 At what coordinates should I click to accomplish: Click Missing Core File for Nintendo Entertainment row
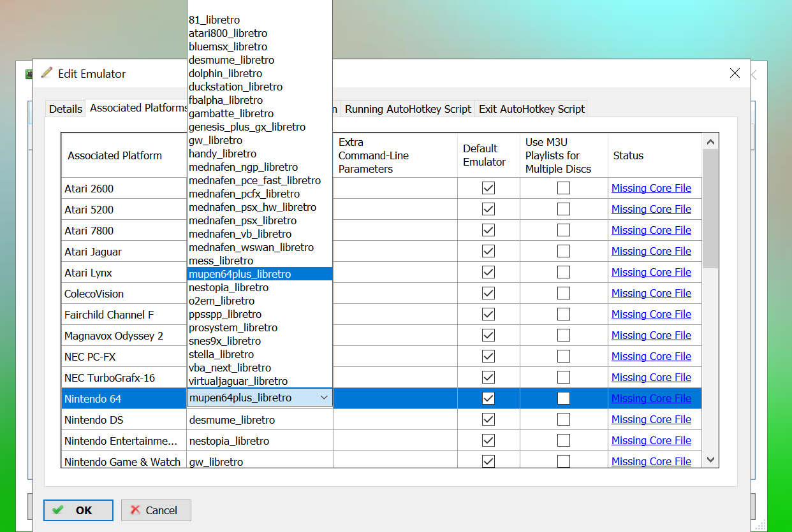click(x=651, y=440)
